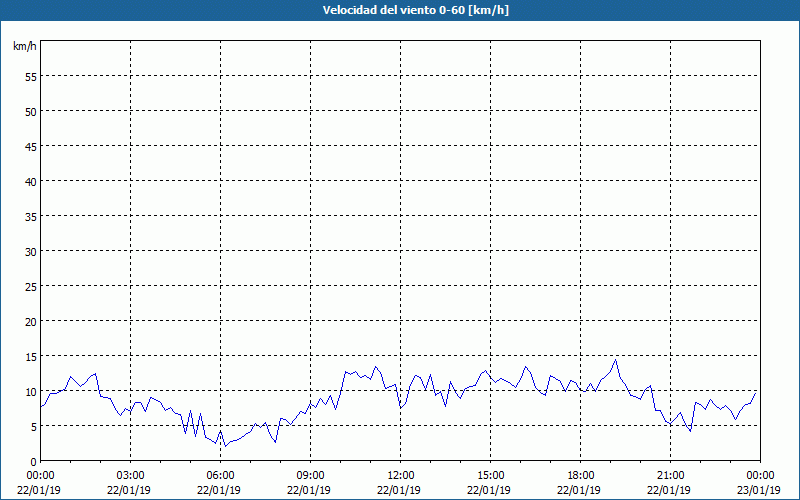This screenshot has width=800, height=500.
Task: Select the 40 value on y-axis
Action: pyautogui.click(x=31, y=181)
